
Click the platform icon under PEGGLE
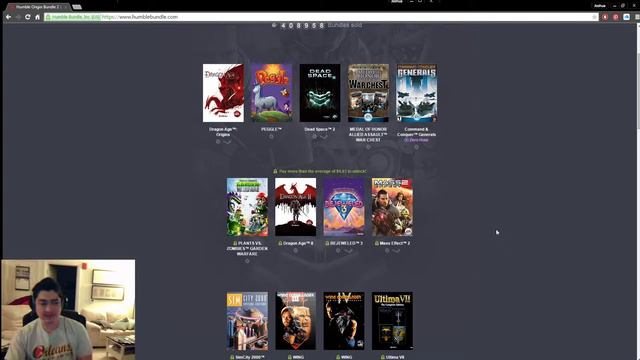(x=271, y=136)
